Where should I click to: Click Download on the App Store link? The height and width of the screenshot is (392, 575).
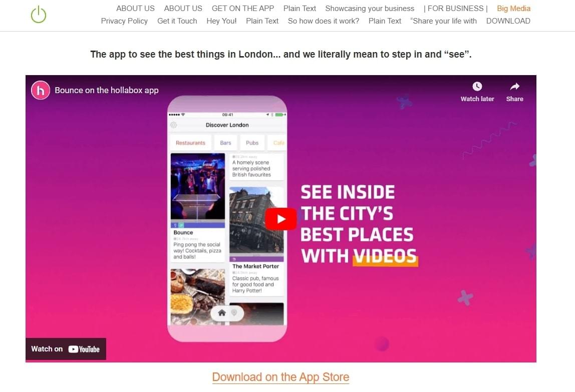click(280, 377)
